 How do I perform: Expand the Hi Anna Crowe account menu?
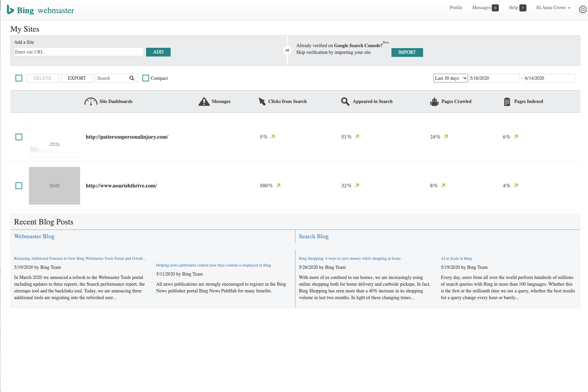[552, 7]
